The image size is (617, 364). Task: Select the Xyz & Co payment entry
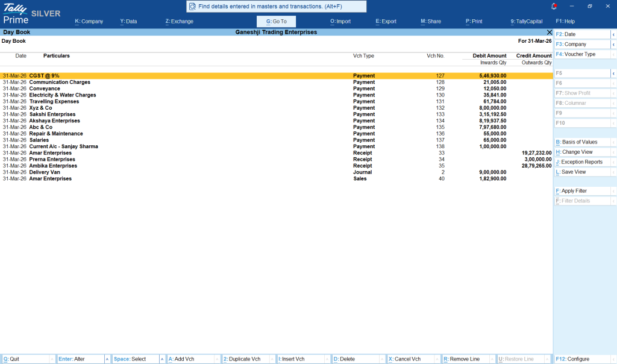click(276, 108)
